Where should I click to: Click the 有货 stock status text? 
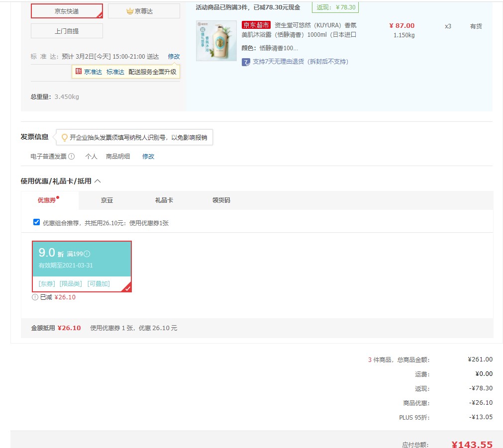click(x=476, y=26)
